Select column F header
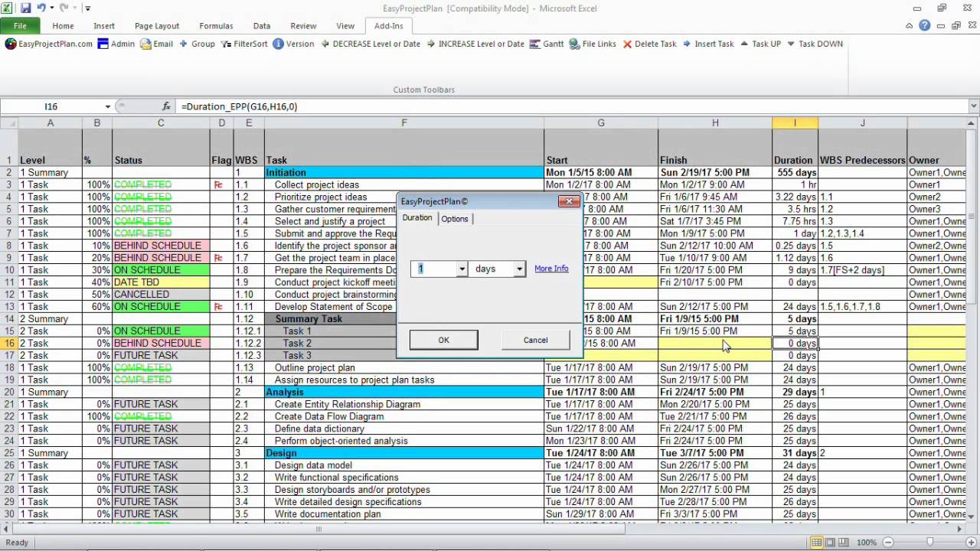 click(x=404, y=122)
